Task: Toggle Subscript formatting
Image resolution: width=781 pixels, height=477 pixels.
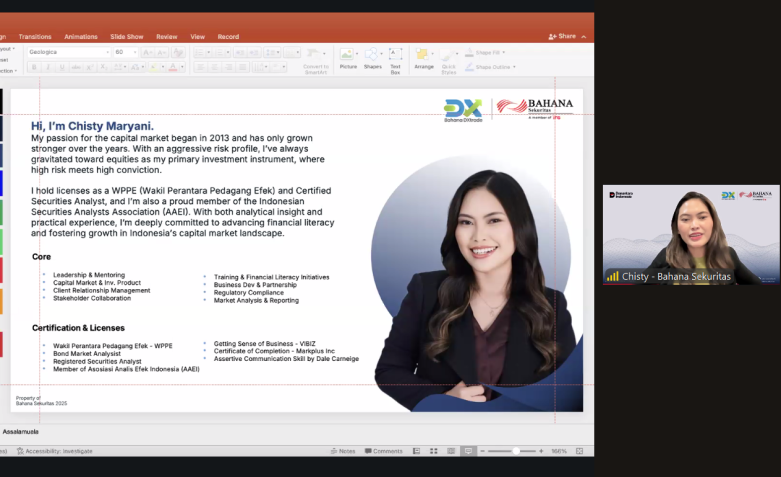Action: tap(104, 67)
